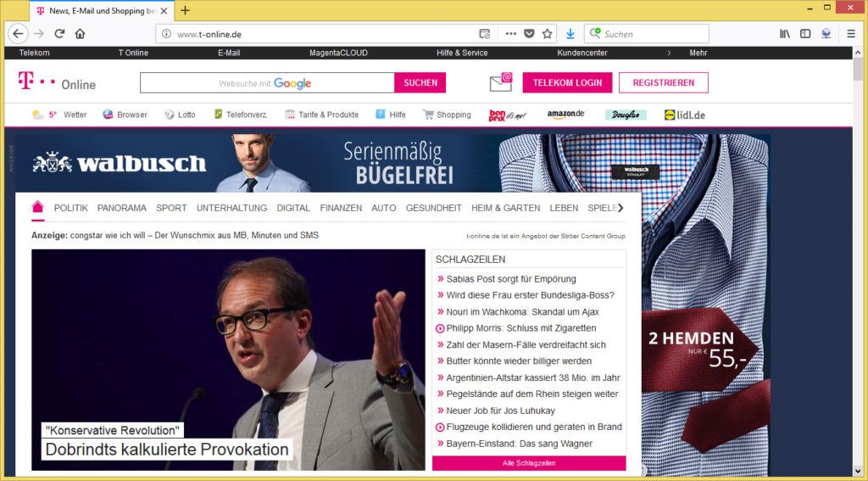
Task: Open Telefonverz. shortcut
Action: [241, 115]
